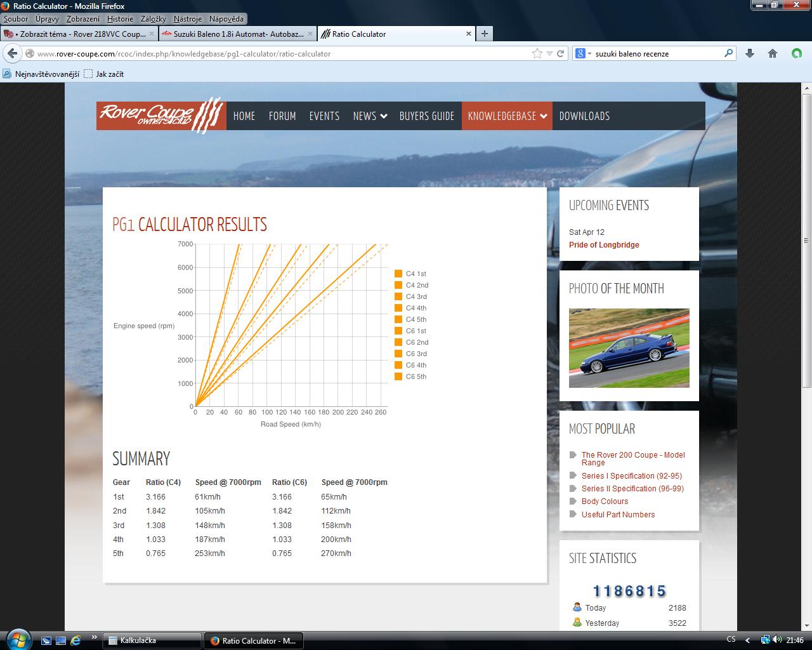Expand the KNOWLEDGEBASE dropdown menu
The width and height of the screenshot is (812, 650).
coord(507,116)
